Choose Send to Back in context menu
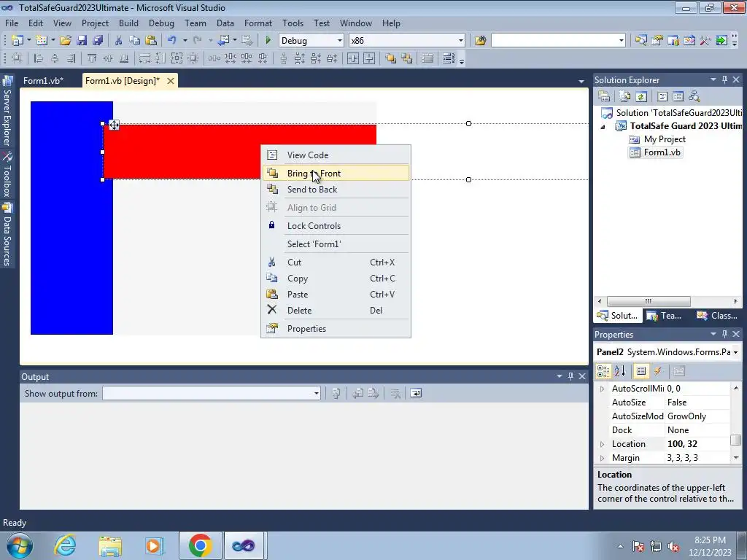 coord(336,190)
